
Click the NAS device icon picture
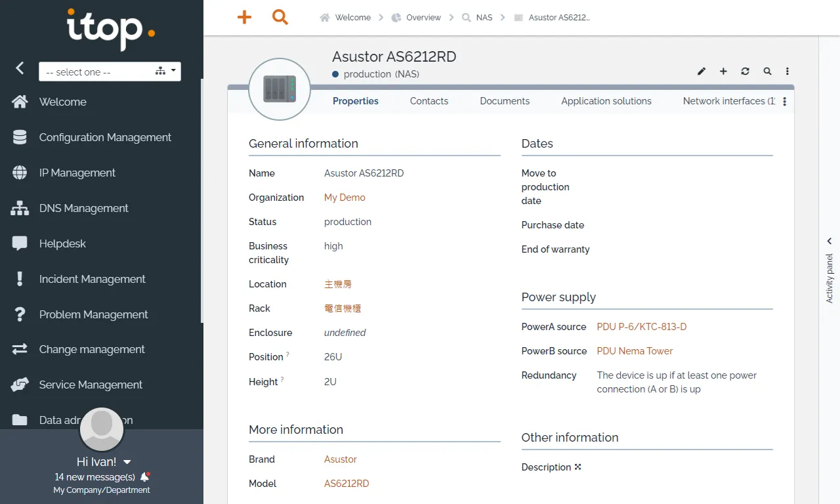(280, 89)
